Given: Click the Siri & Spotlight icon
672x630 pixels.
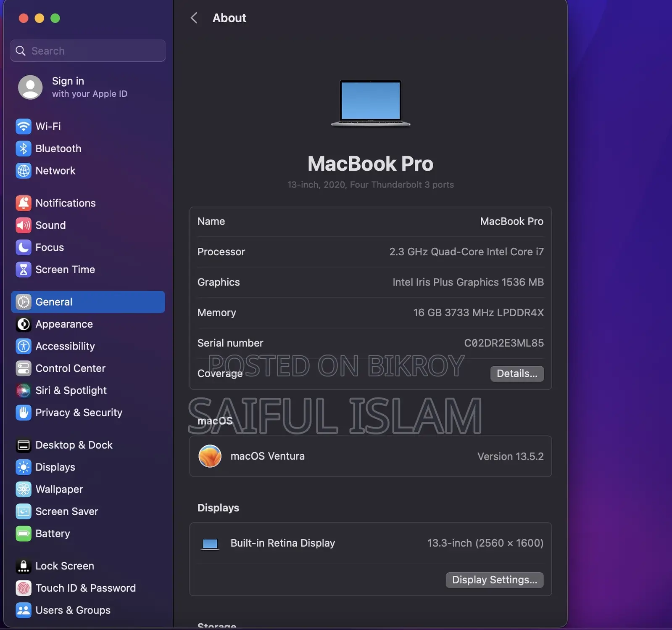Looking at the screenshot, I should click(x=24, y=391).
